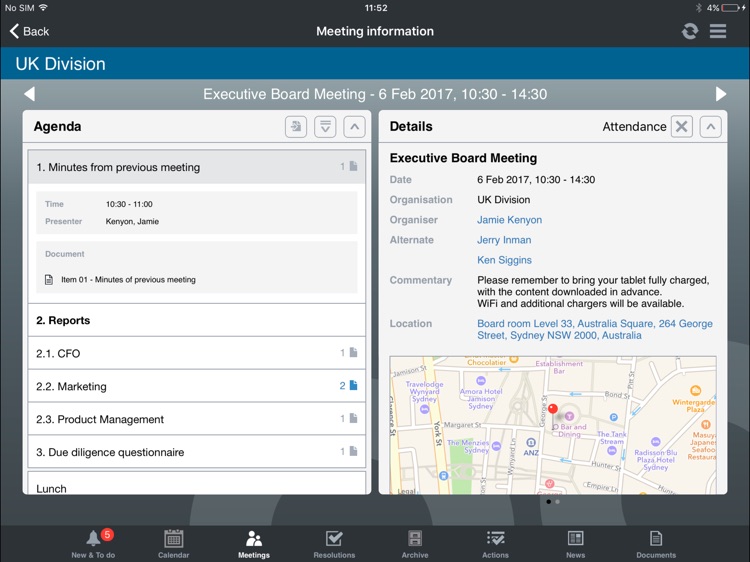The image size is (750, 562).
Task: Select the 2. Reports agenda heading
Action: coord(197,320)
